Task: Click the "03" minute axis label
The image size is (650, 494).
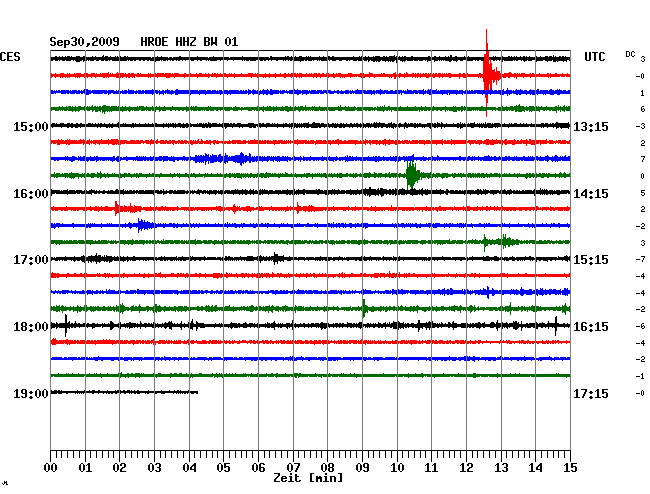Action: pos(154,467)
